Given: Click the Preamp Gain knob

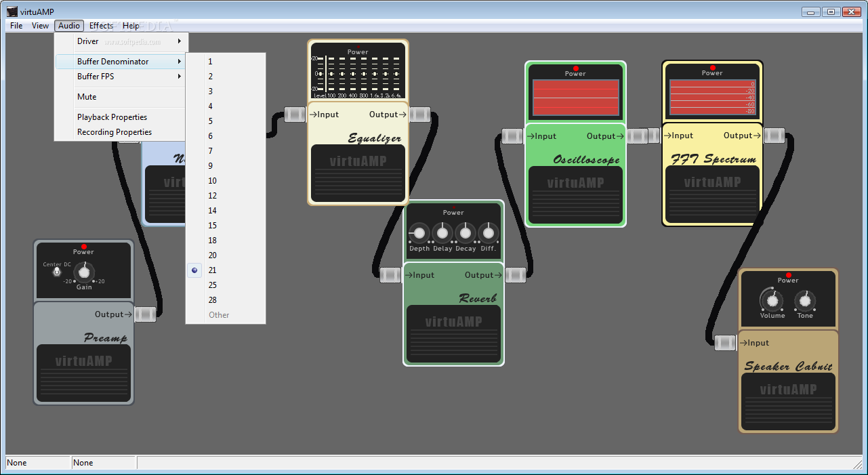Looking at the screenshot, I should [x=83, y=272].
